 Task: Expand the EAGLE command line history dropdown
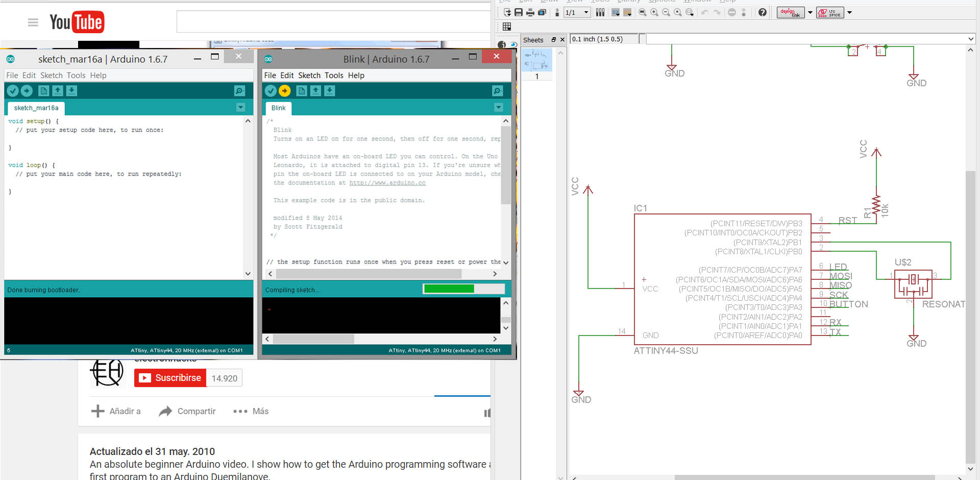point(970,39)
